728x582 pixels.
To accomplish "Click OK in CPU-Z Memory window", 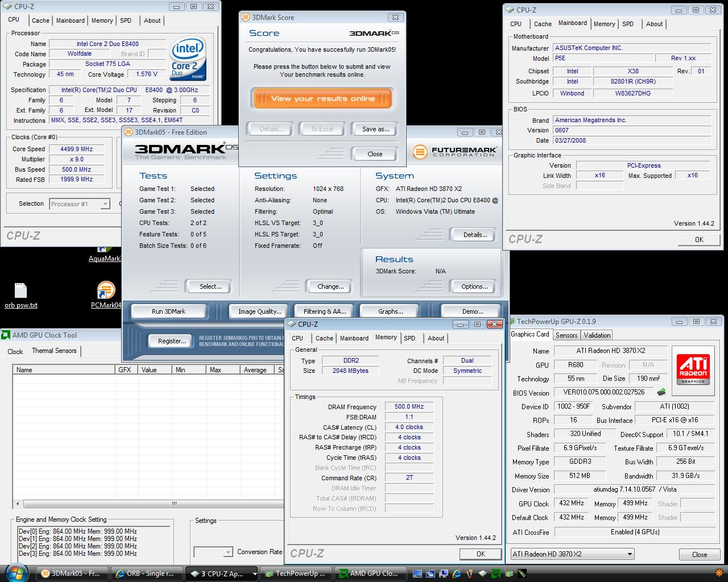I will [x=481, y=554].
